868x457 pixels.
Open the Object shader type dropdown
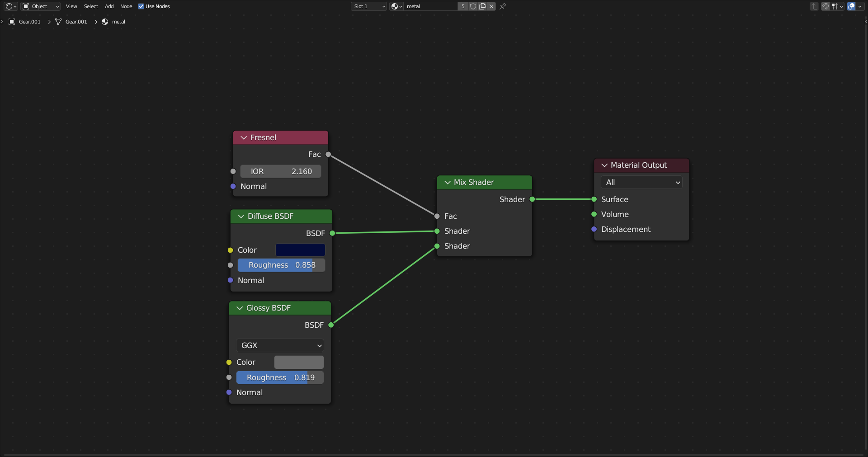[x=41, y=6]
